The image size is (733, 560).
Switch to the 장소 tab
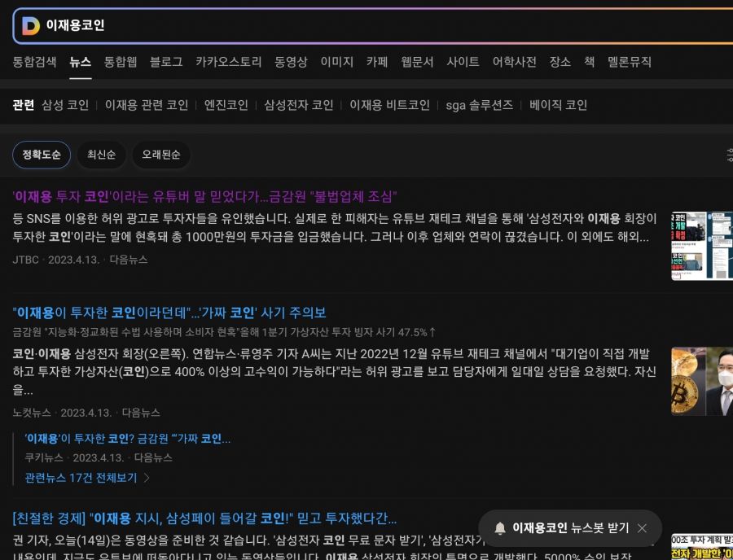pyautogui.click(x=560, y=62)
